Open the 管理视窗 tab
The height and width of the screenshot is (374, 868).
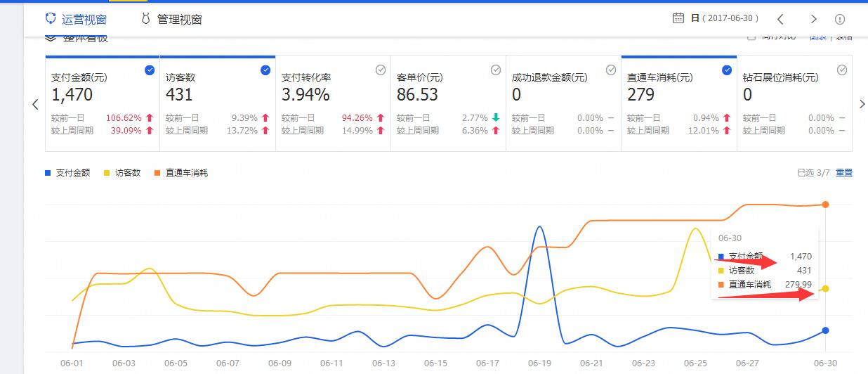tap(172, 19)
